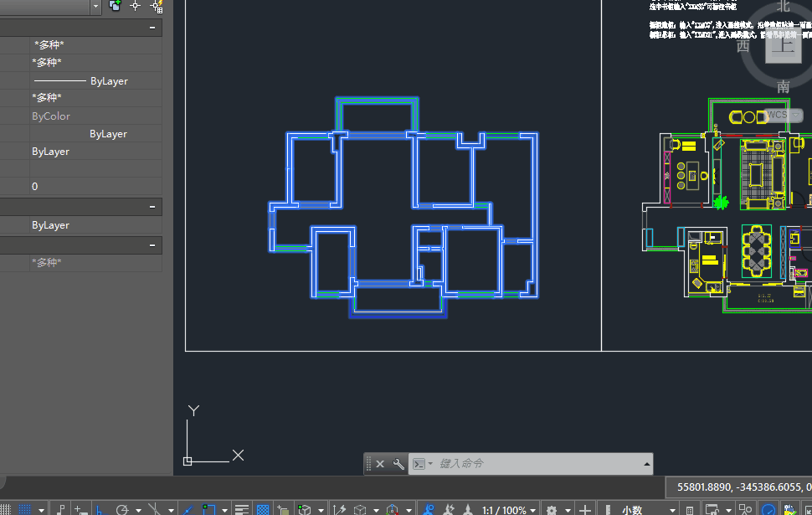The height and width of the screenshot is (515, 812).
Task: Toggle selection cycling in status bar
Action: click(x=282, y=510)
